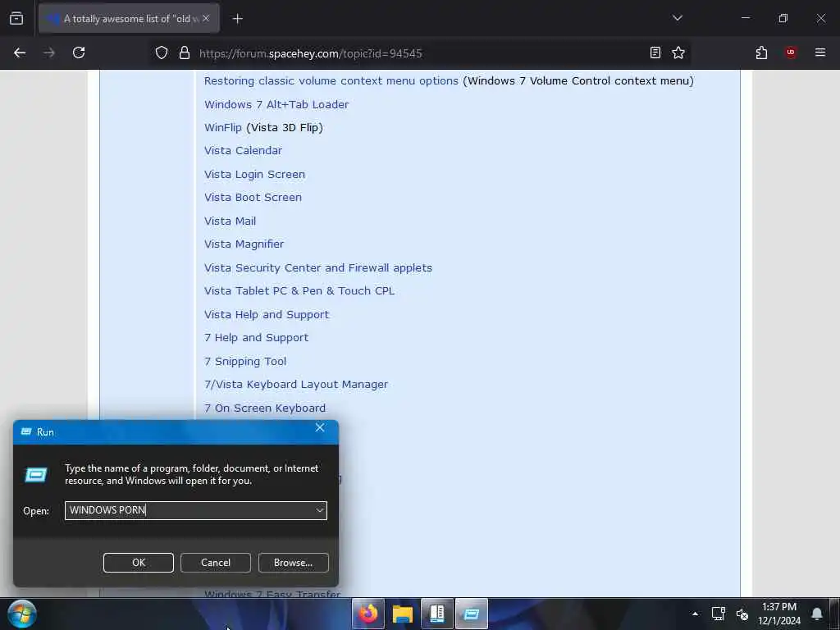Open Vista Security Center and Firewall applets link

pyautogui.click(x=318, y=267)
